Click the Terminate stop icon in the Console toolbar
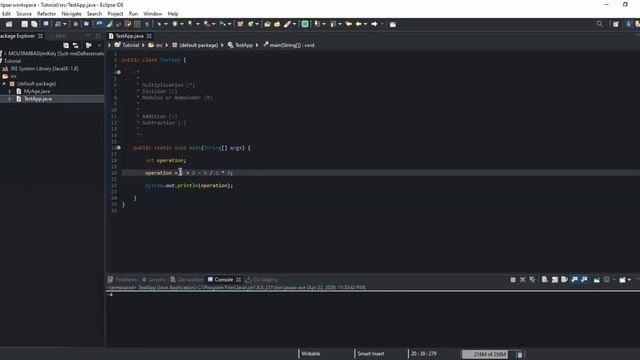Screen dimensions: 640x360 click(x=513, y=280)
